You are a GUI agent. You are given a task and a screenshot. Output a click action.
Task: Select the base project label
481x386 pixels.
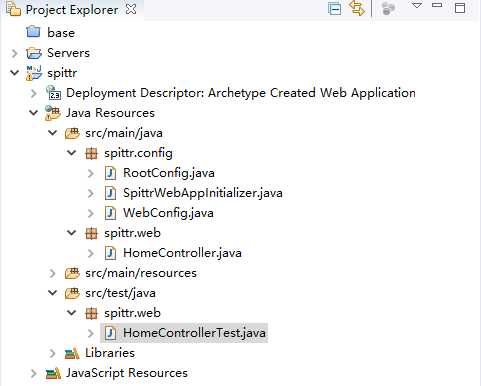point(61,33)
